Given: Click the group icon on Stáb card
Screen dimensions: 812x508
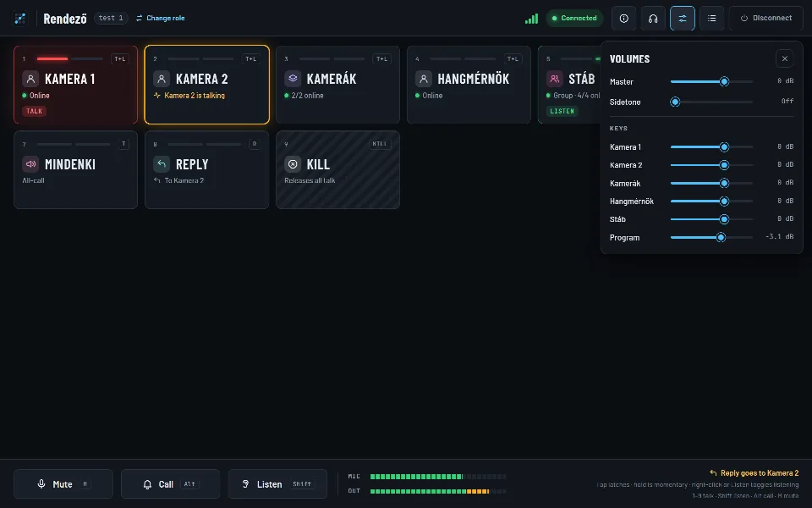Looking at the screenshot, I should pyautogui.click(x=555, y=79).
